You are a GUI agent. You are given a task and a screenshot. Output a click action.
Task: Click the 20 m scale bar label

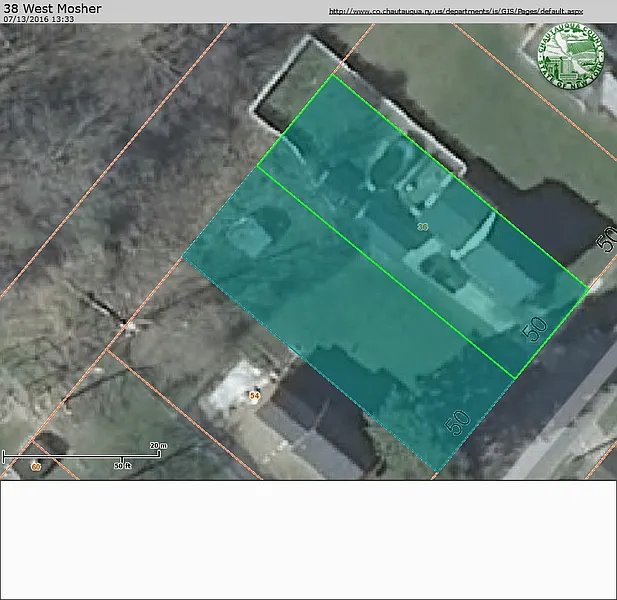pos(157,445)
